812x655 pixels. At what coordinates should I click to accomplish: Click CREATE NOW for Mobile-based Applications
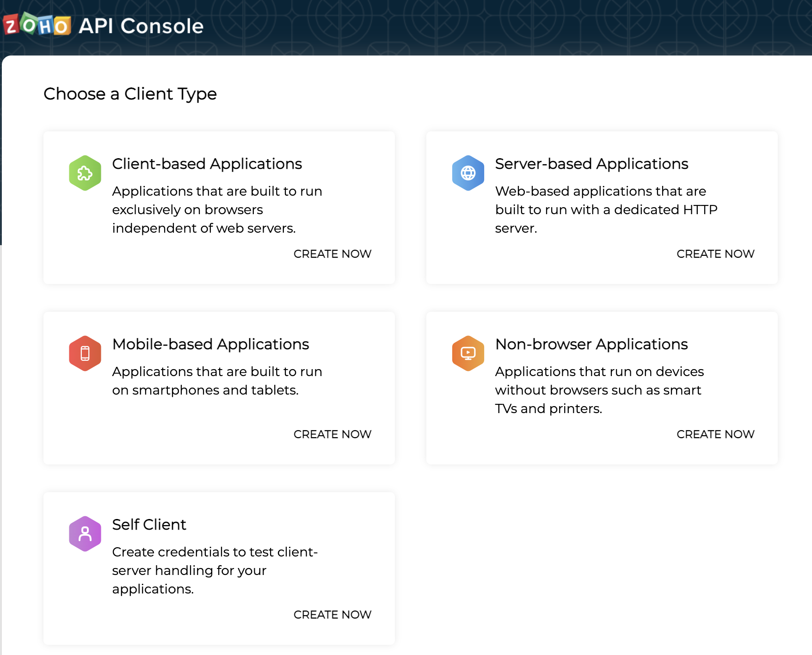pos(332,434)
